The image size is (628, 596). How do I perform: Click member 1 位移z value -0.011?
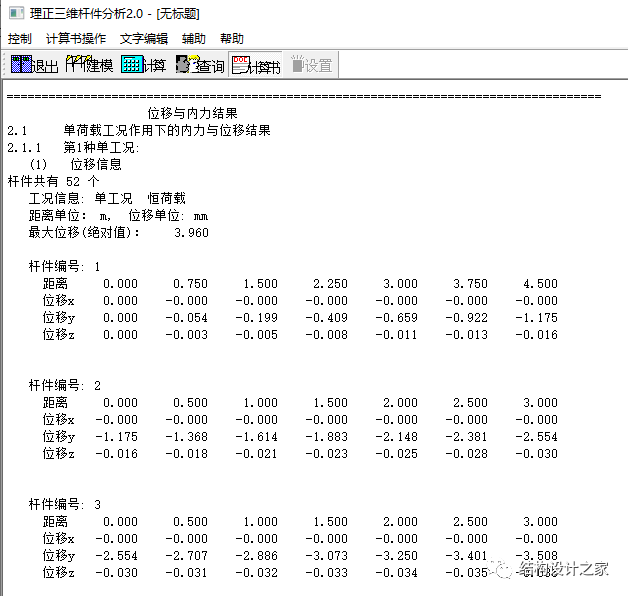coord(397,334)
